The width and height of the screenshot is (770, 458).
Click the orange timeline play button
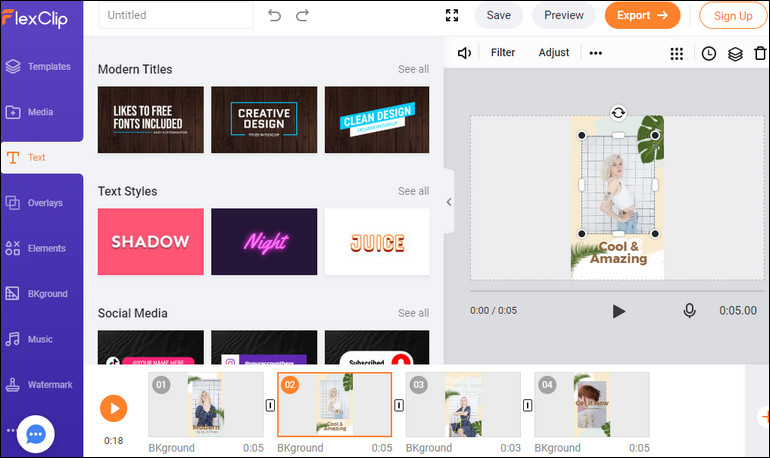113,408
